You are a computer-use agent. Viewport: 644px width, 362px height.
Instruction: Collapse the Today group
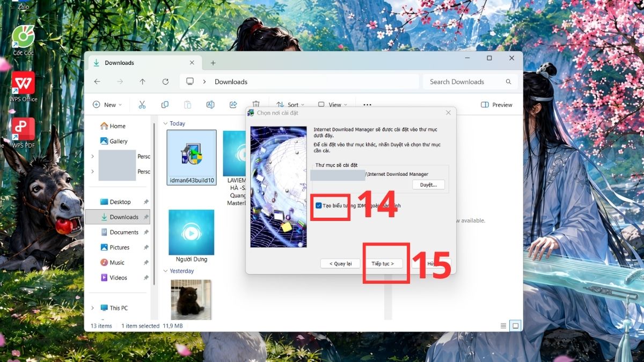[166, 123]
